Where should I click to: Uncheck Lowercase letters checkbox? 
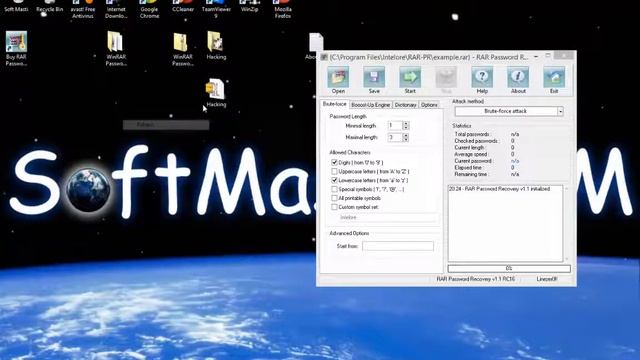[x=334, y=180]
